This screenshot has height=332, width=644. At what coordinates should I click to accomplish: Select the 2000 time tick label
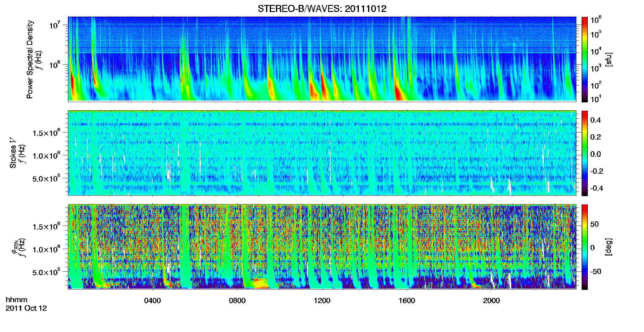(492, 301)
